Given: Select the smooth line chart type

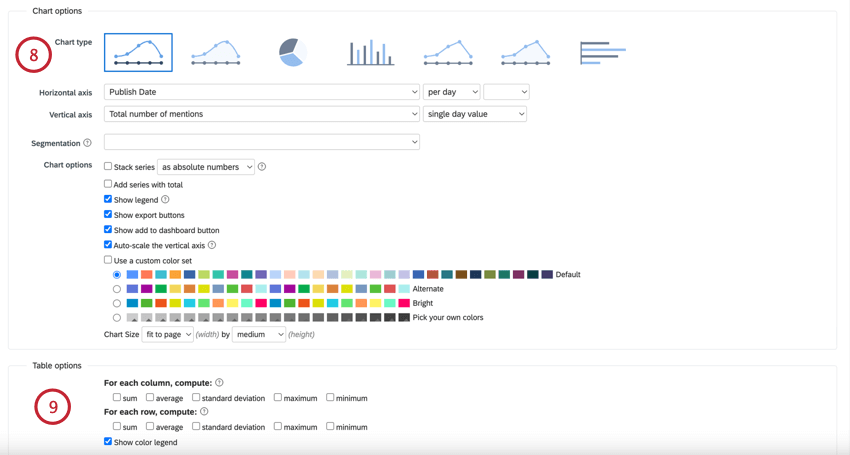Looking at the screenshot, I should point(138,53).
